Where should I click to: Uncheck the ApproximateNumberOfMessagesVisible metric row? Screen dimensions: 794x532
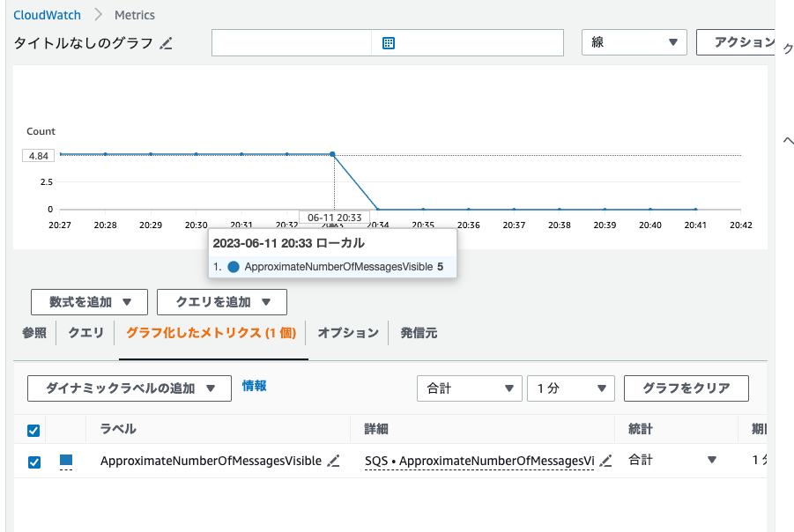click(33, 461)
